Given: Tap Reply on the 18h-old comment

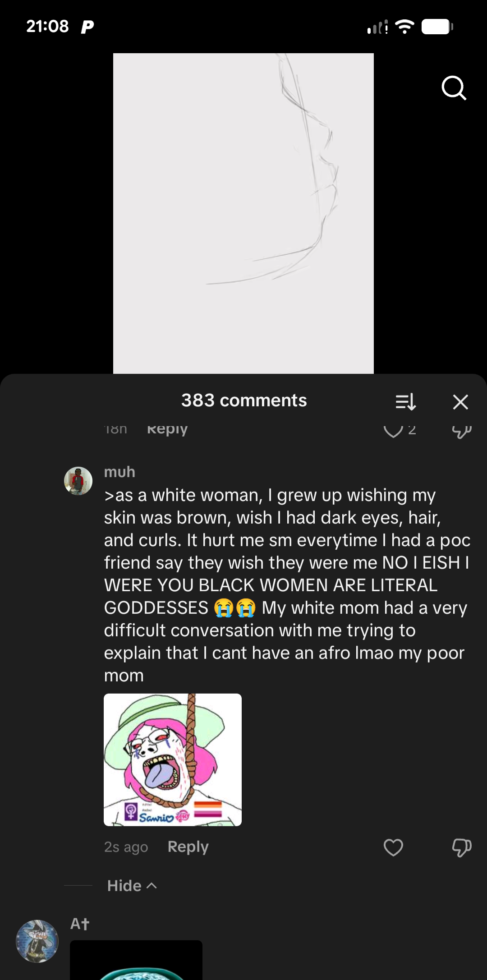Looking at the screenshot, I should coord(167,429).
